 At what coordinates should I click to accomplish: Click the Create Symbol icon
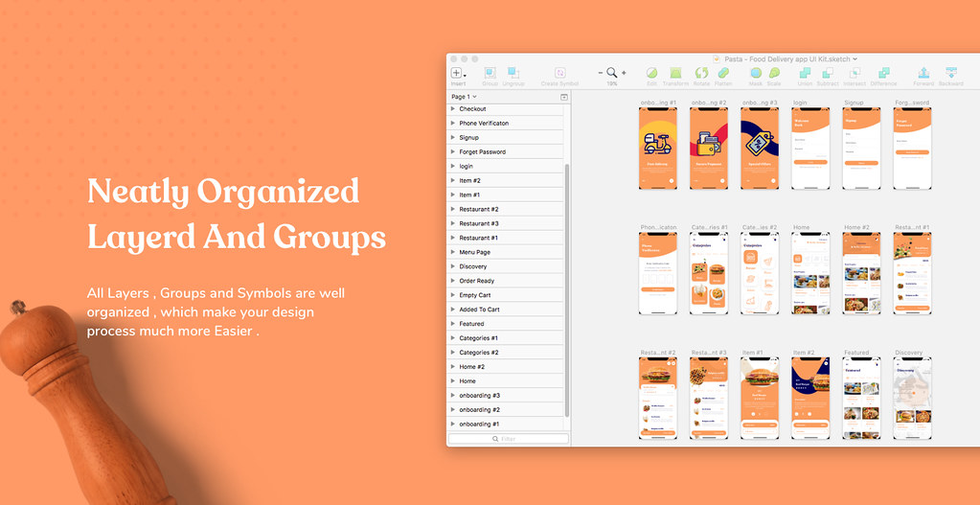click(559, 74)
